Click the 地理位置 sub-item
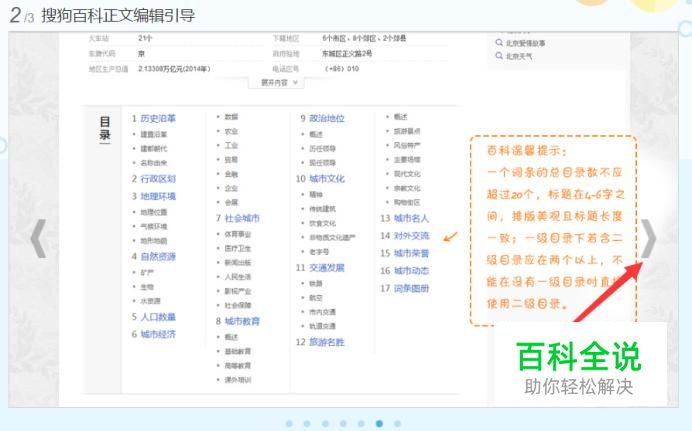 point(154,212)
